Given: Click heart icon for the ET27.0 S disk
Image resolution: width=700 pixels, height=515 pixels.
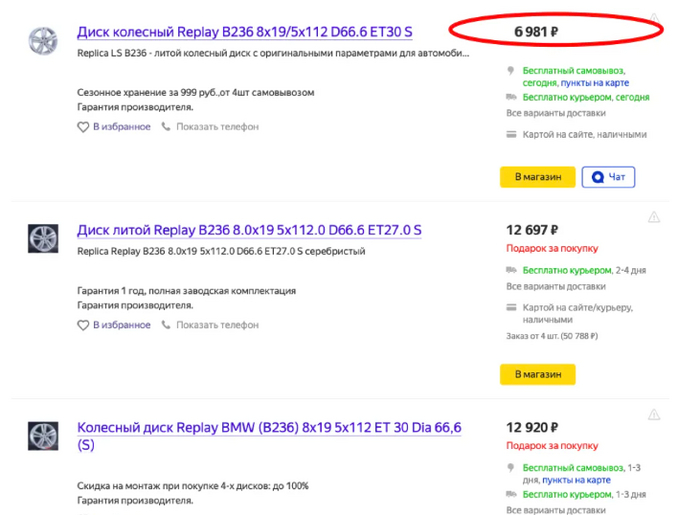Looking at the screenshot, I should click(x=83, y=325).
